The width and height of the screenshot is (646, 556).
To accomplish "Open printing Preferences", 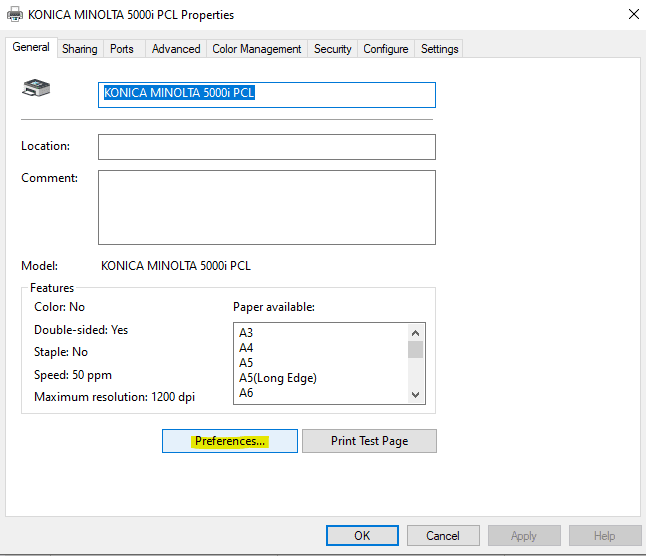I will [230, 441].
